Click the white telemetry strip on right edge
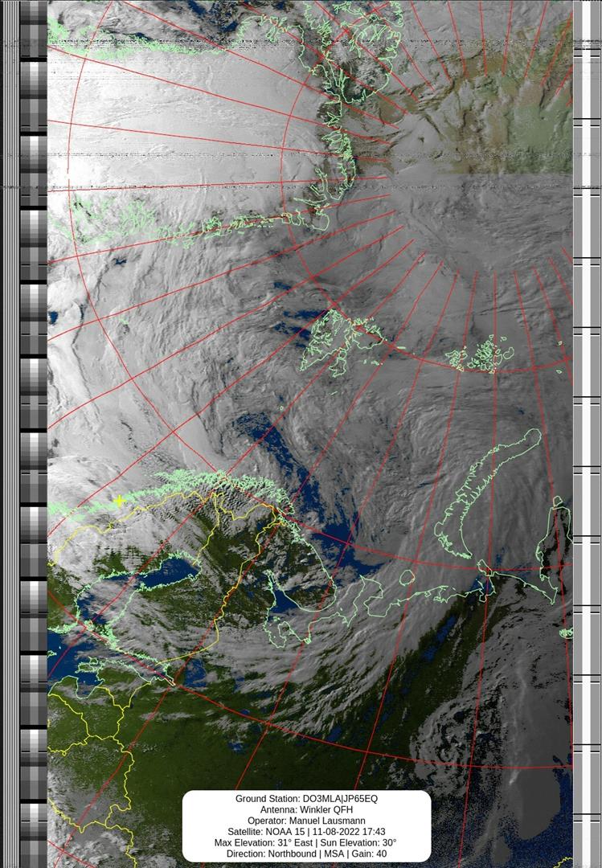 coord(586,434)
